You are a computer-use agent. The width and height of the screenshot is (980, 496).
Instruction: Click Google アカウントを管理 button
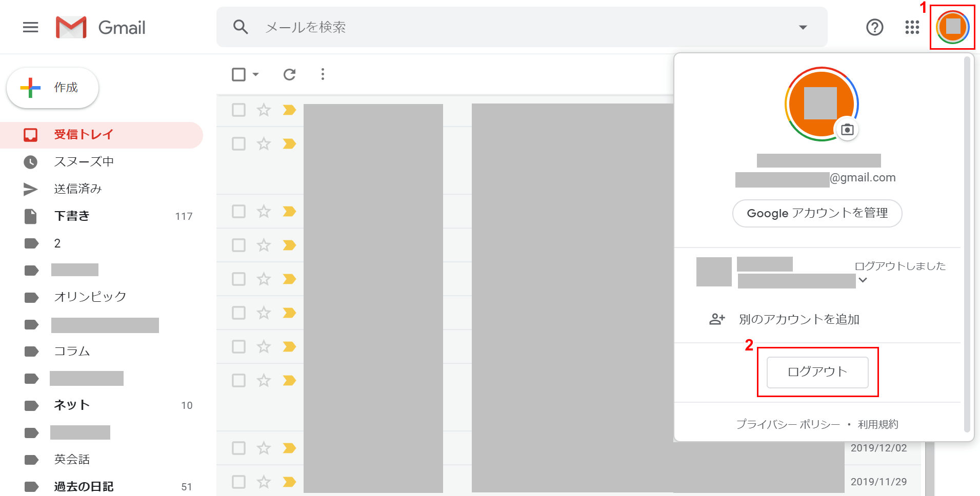[817, 213]
